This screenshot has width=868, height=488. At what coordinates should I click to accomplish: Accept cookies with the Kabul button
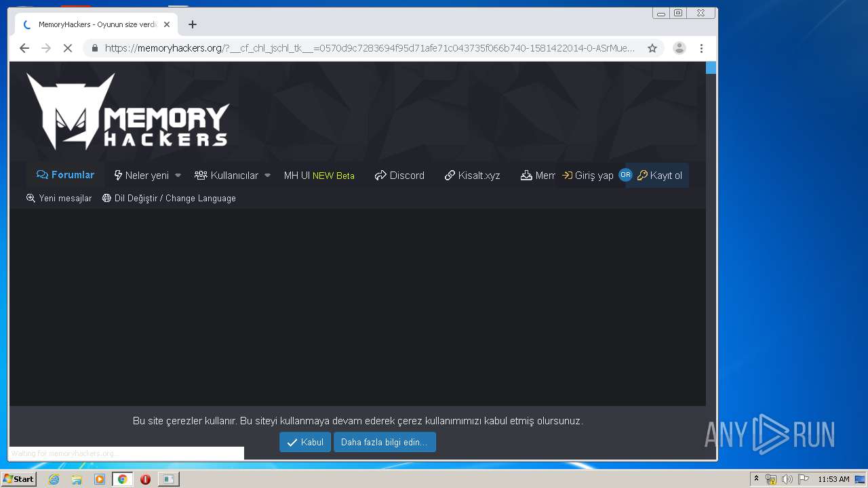(x=305, y=442)
